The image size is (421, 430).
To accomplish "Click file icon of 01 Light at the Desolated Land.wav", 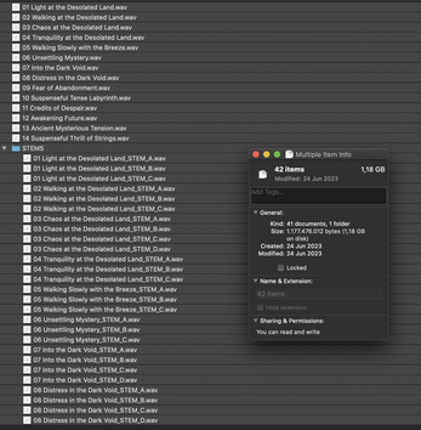I will 16,7.
